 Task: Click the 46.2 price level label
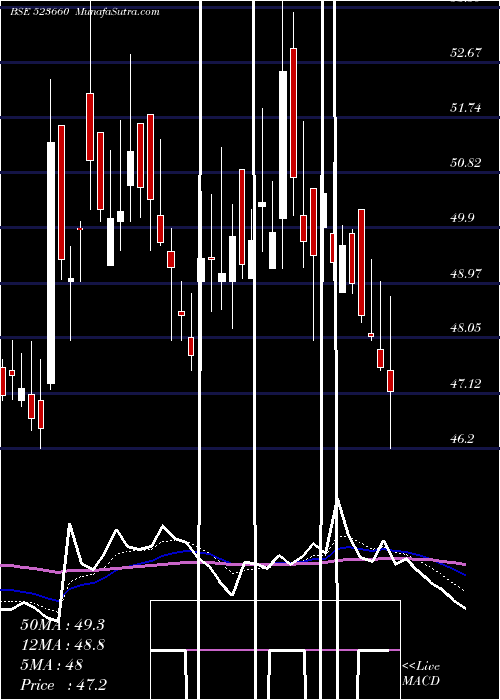pyautogui.click(x=462, y=439)
